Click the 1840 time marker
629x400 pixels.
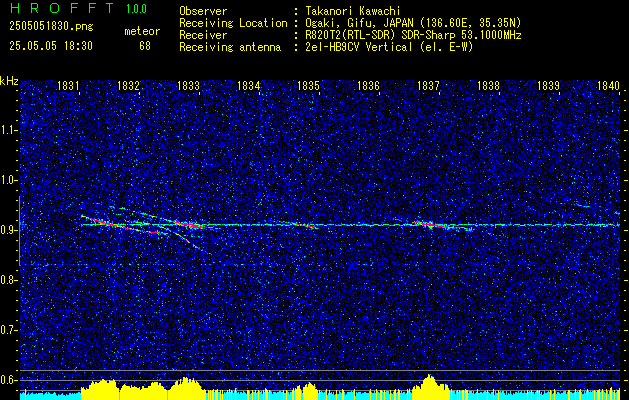(609, 85)
